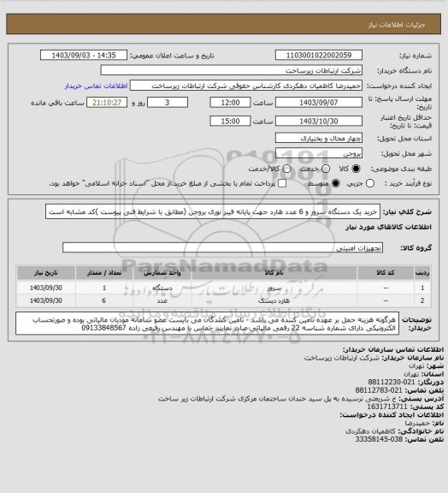Click the remaining time field 21:10:27
This screenshot has width=448, height=493.
pos(107,103)
